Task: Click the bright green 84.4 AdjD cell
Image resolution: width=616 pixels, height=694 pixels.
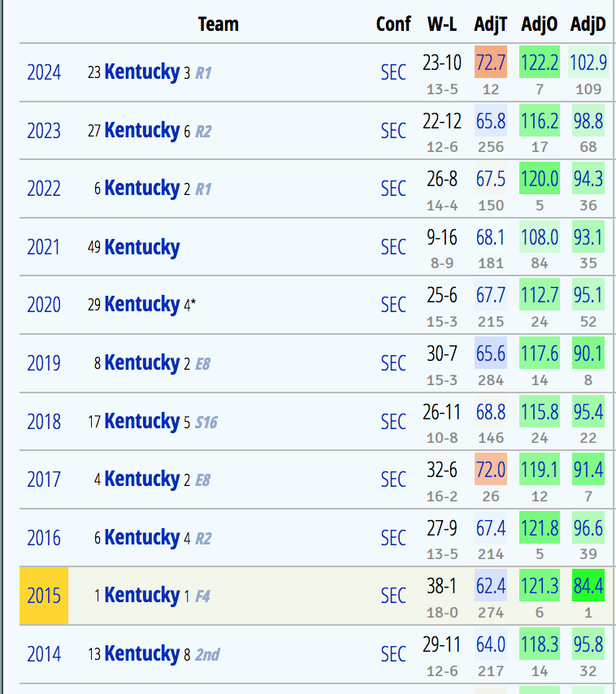Action: (588, 585)
